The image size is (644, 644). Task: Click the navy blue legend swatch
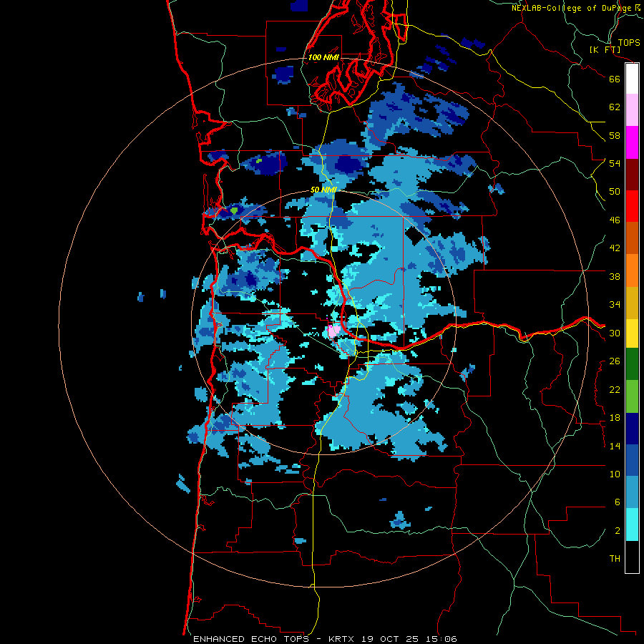[x=632, y=429]
